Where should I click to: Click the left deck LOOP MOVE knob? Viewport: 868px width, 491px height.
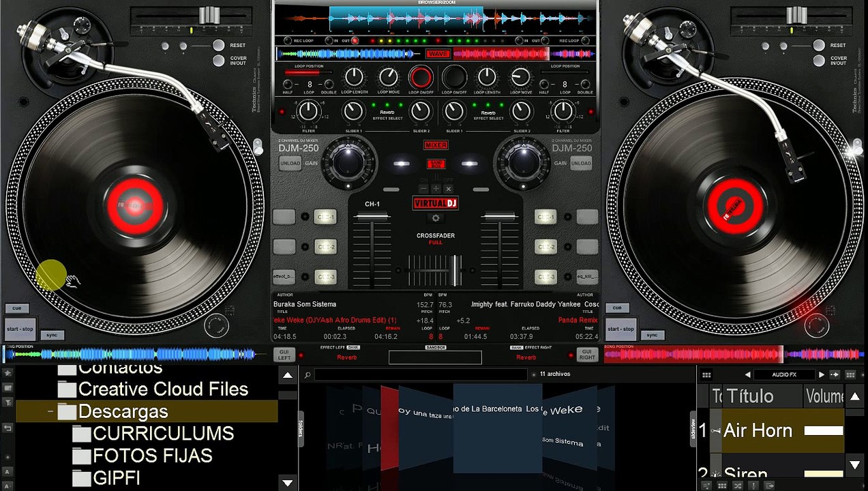tap(388, 77)
